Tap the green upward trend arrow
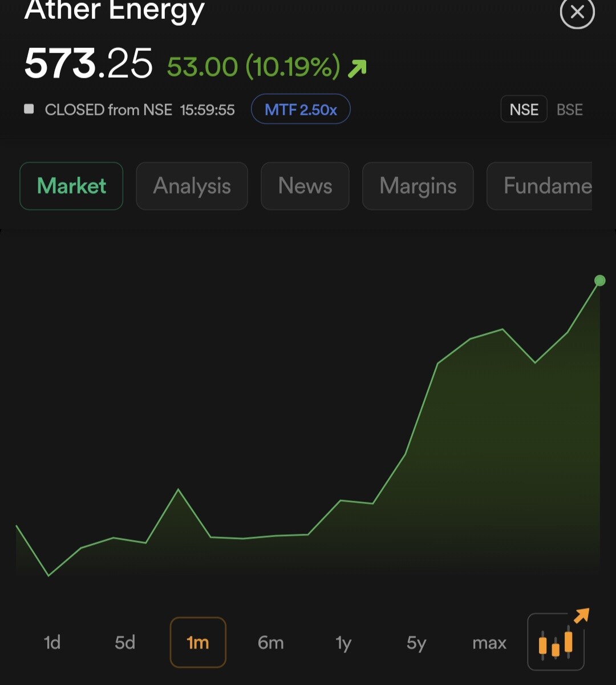 pyautogui.click(x=357, y=68)
